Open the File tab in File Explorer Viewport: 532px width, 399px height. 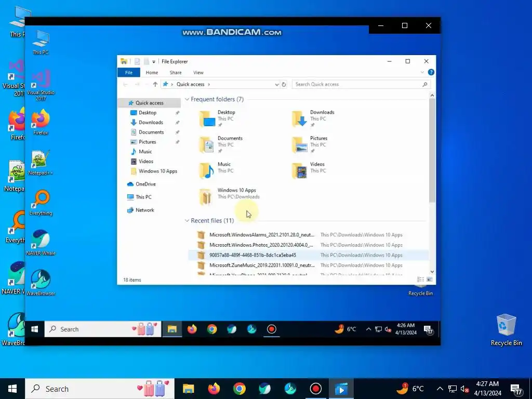(x=129, y=73)
